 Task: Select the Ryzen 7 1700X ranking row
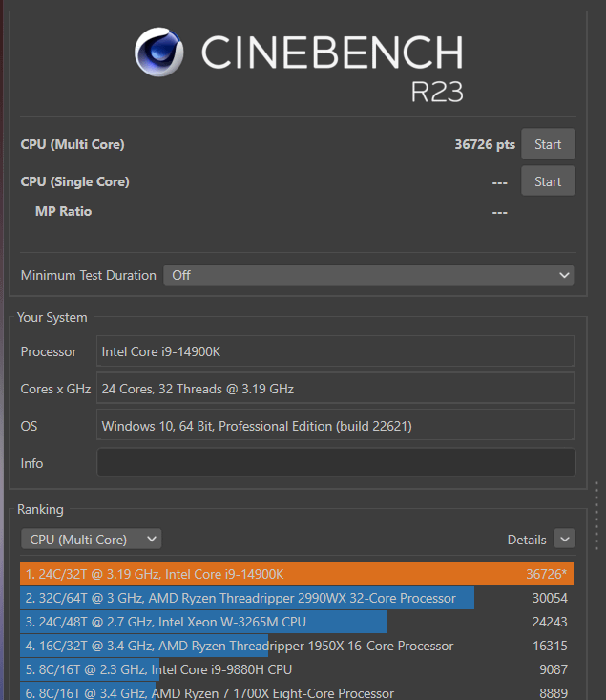click(x=297, y=692)
